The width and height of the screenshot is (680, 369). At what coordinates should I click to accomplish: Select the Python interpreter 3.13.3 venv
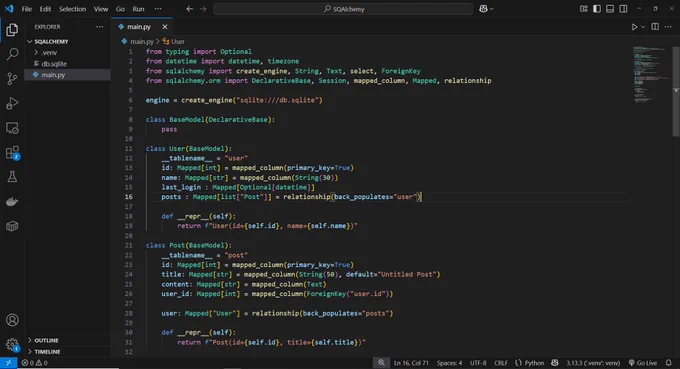[593, 363]
